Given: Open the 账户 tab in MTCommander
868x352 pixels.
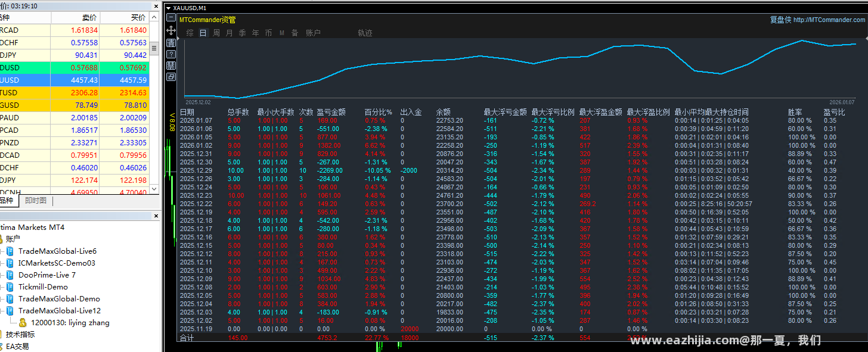Looking at the screenshot, I should tap(313, 33).
